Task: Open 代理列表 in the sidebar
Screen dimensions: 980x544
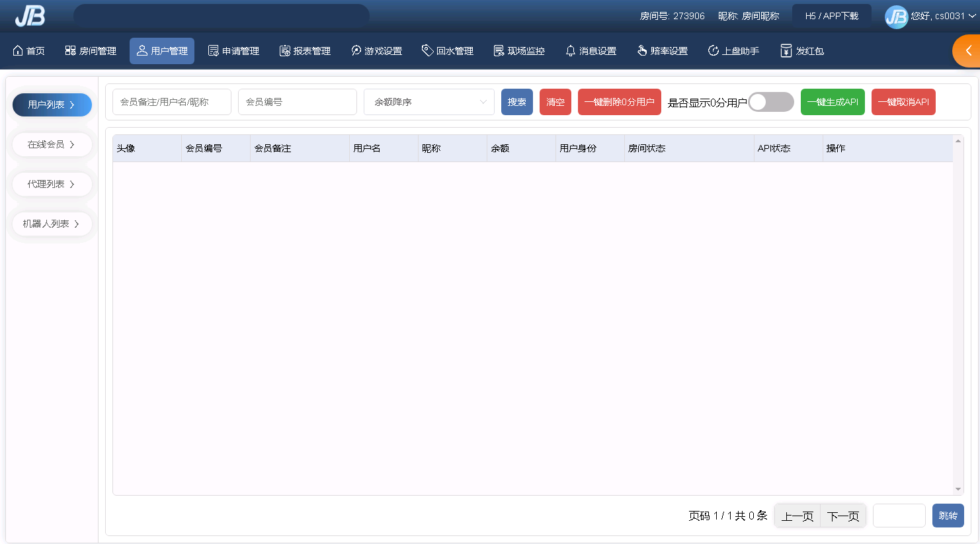Action: tap(52, 184)
